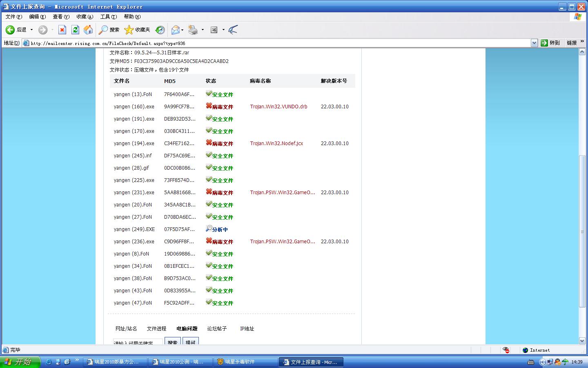588x368 pixels.
Task: Click the magnifier 分析中 status for yangen (249).EXE
Action: [217, 229]
